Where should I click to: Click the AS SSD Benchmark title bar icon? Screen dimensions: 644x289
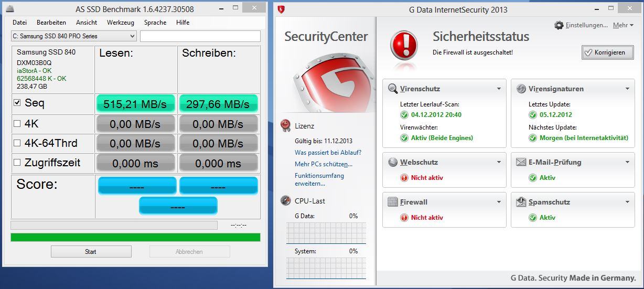pos(10,9)
